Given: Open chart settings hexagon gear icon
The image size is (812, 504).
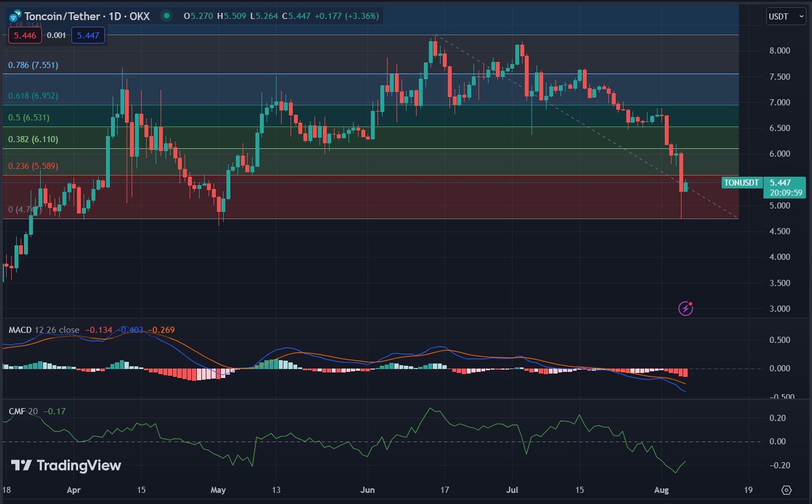Looking at the screenshot, I should point(786,490).
